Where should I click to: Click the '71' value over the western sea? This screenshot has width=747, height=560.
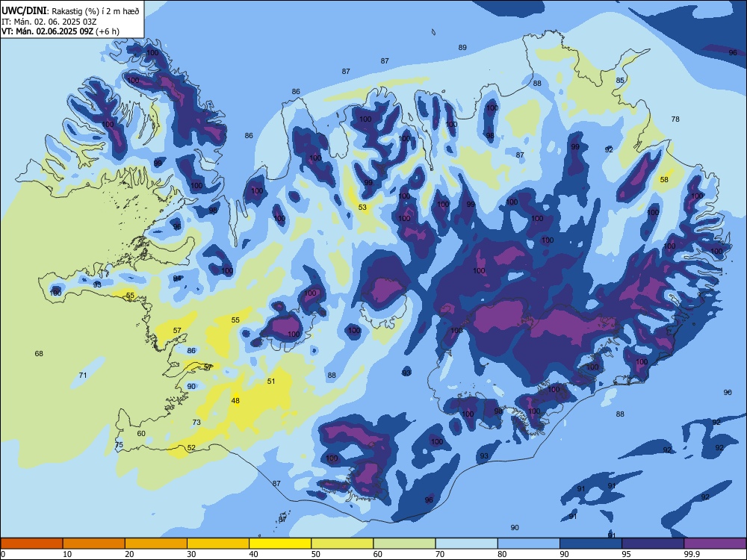[x=83, y=376]
